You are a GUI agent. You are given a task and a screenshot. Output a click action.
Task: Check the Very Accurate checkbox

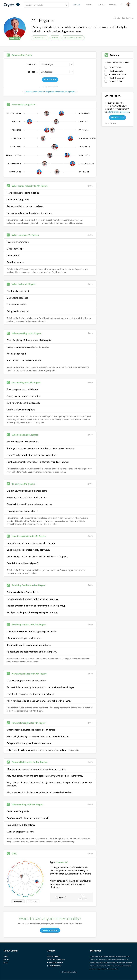pos(106,67)
